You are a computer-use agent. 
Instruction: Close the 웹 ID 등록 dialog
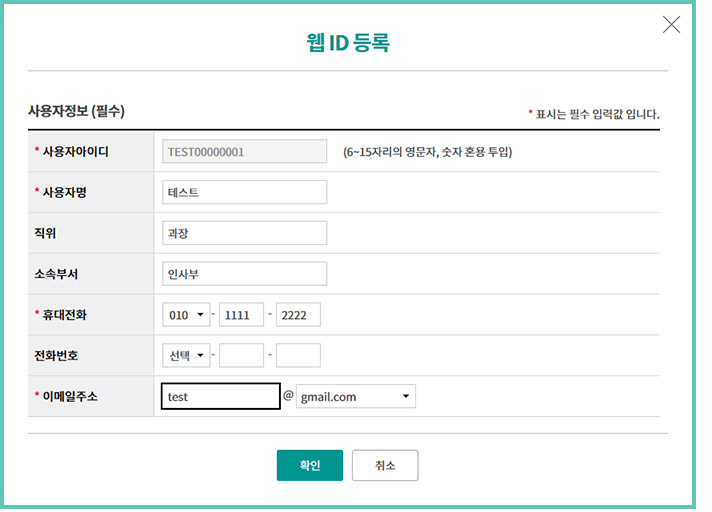[671, 25]
